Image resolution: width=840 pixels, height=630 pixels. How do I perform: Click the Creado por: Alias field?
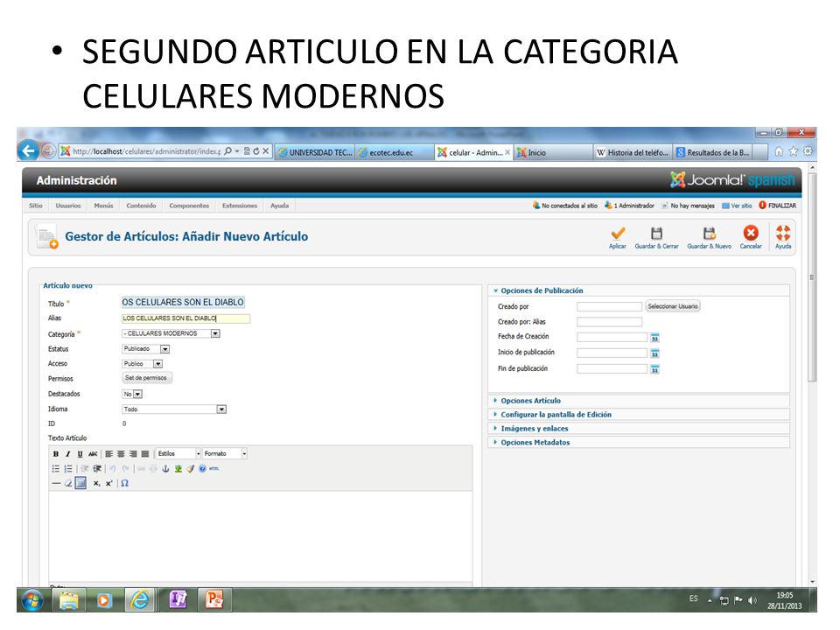tap(610, 322)
